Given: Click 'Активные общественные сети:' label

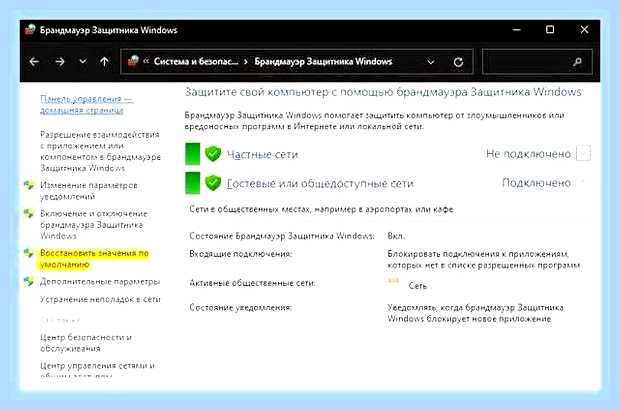Looking at the screenshot, I should [x=252, y=283].
